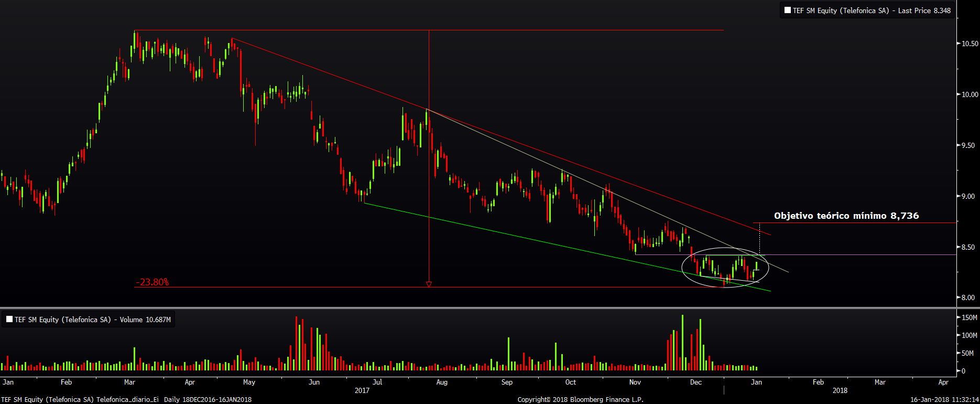Click the Sep label on the time axis
980x404 pixels.
507,382
